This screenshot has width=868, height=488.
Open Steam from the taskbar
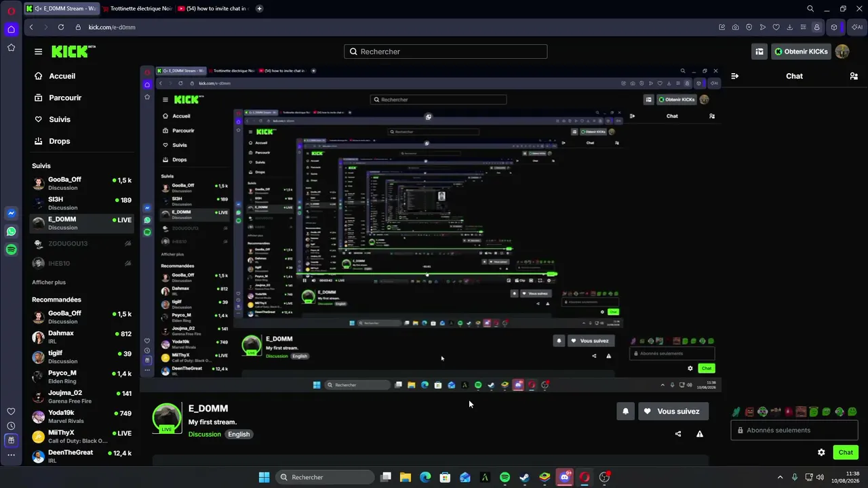[524, 477]
